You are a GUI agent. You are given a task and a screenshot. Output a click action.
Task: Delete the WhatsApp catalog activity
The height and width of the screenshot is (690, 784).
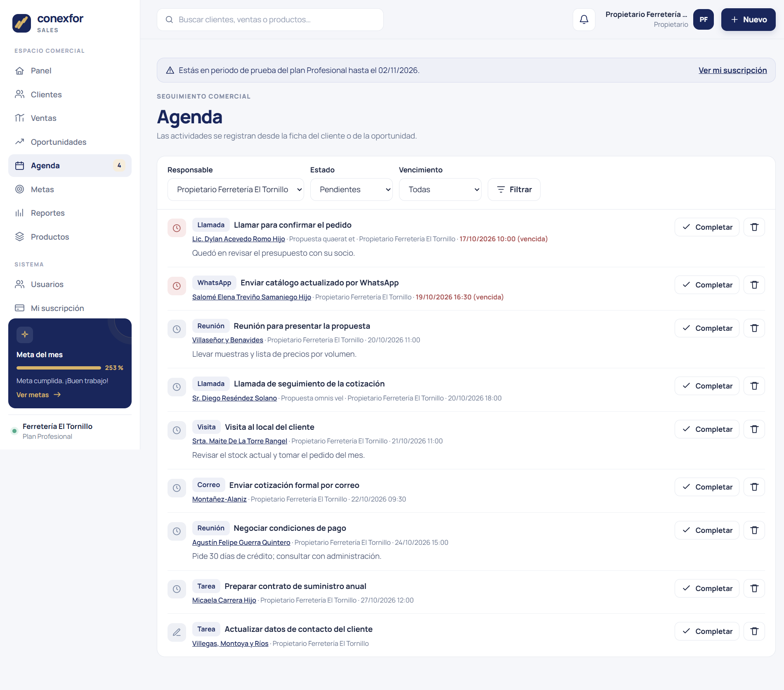[754, 285]
